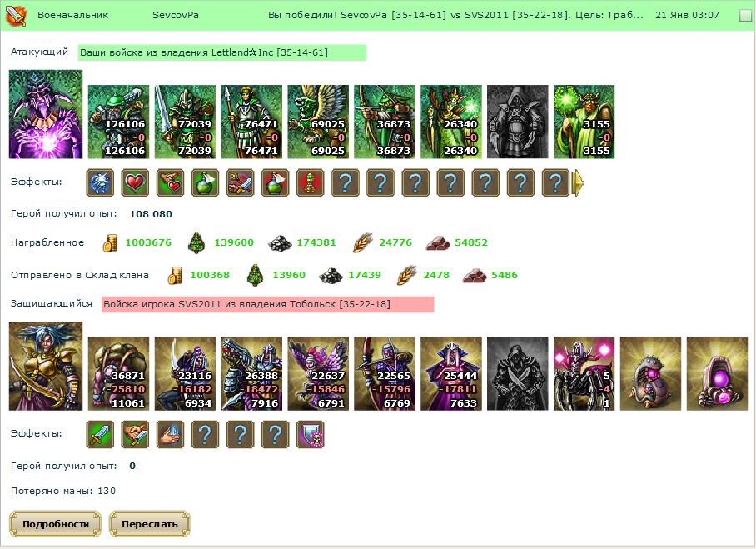Click the attacker location link Lettland Inc
The height and width of the screenshot is (549, 756).
click(x=221, y=52)
